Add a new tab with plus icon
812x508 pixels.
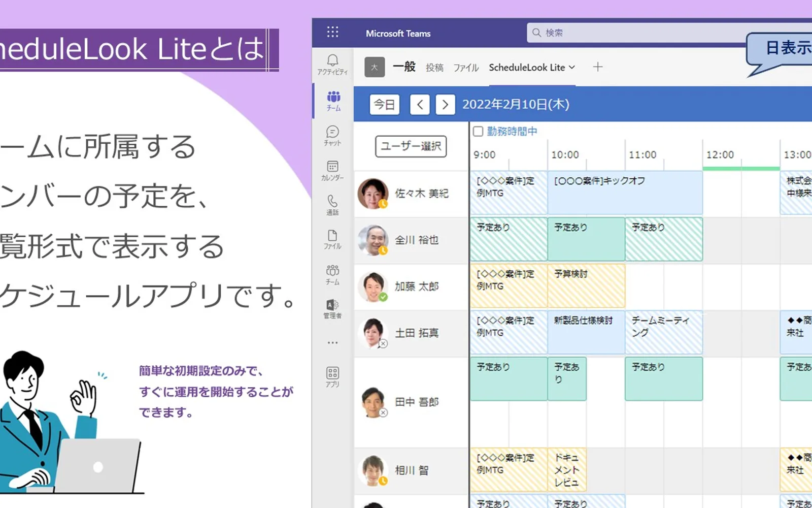(x=598, y=67)
